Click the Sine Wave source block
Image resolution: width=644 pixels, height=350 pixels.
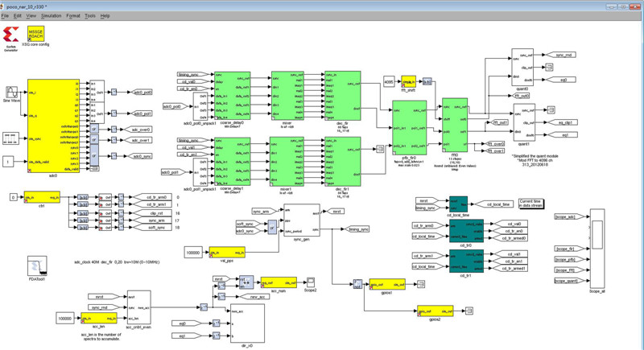(x=11, y=91)
